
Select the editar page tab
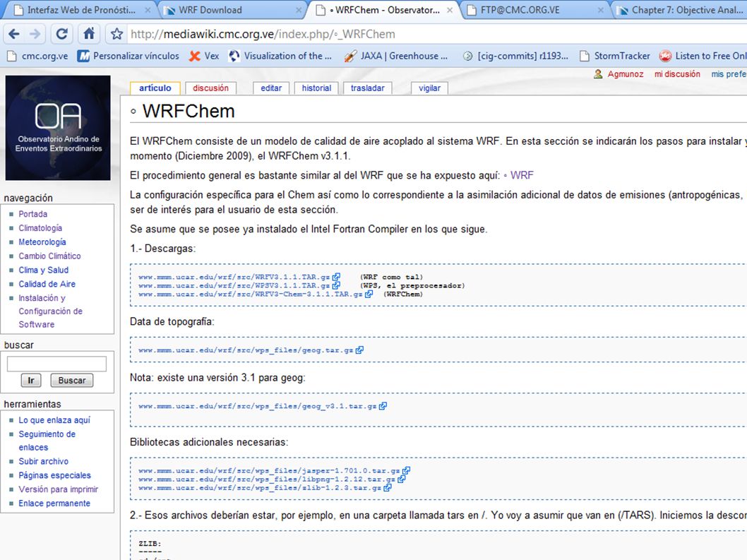271,88
